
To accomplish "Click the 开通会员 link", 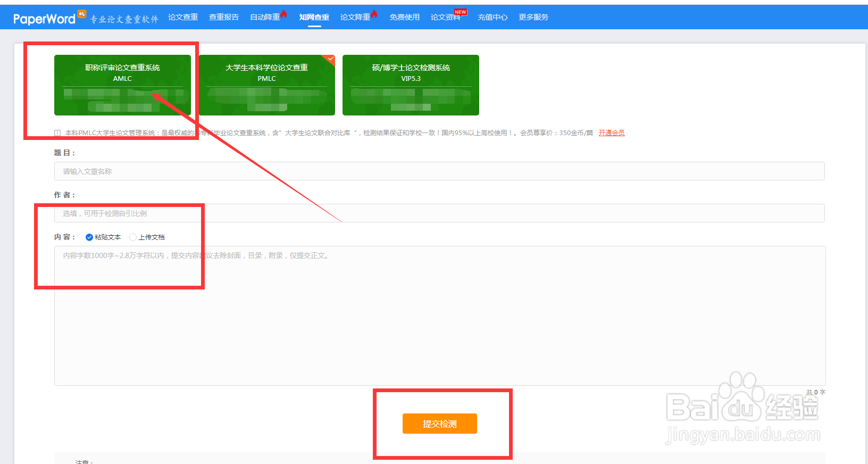I will pos(612,133).
